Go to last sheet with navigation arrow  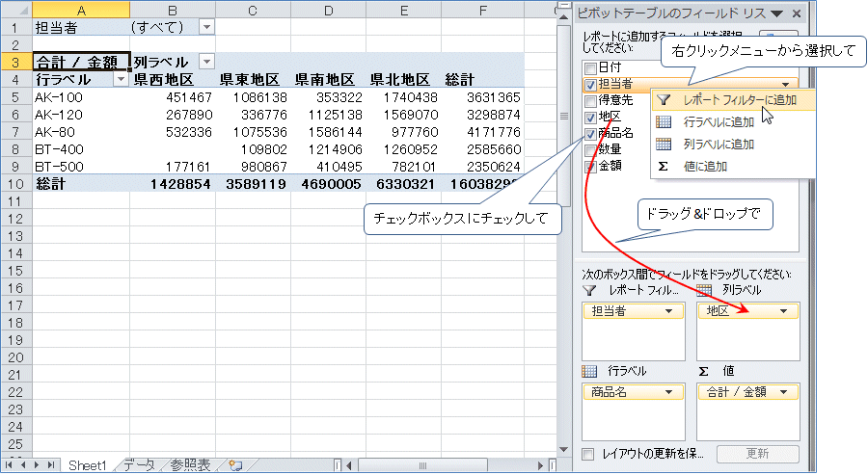[x=51, y=464]
